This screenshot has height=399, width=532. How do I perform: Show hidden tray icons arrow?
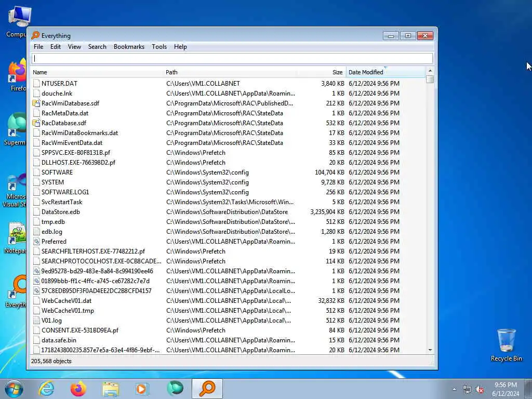click(454, 390)
